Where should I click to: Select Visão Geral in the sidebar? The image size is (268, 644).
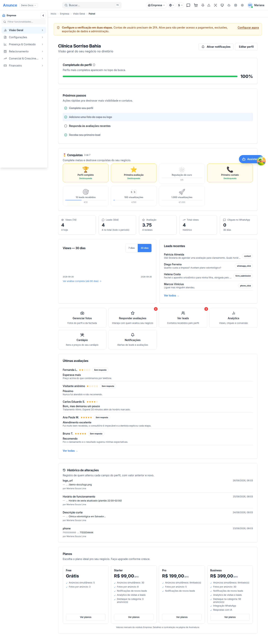(24, 30)
